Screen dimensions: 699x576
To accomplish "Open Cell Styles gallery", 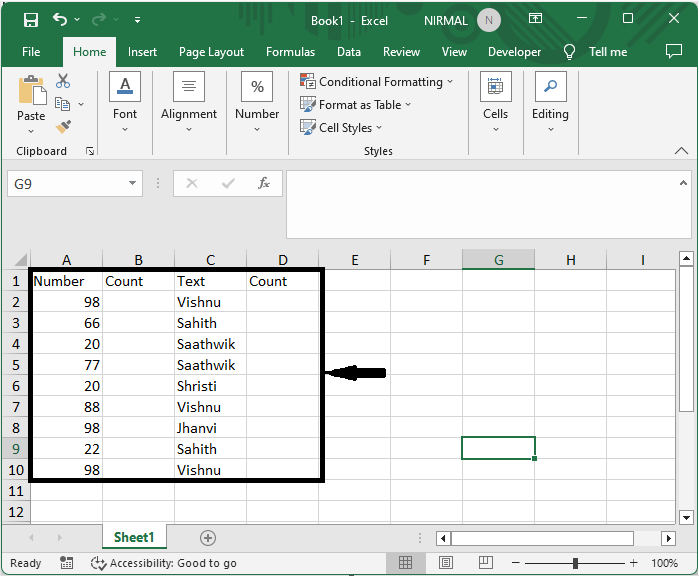I will coord(341,128).
